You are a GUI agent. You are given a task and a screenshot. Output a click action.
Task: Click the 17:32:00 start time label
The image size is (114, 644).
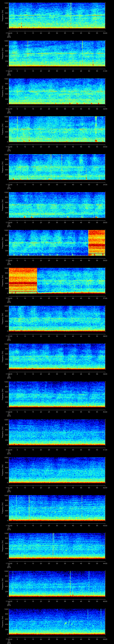pyautogui.click(x=9, y=147)
